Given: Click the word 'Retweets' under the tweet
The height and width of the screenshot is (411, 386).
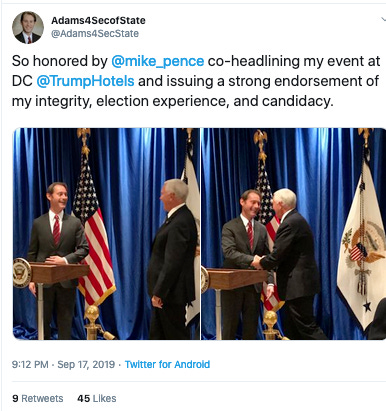Looking at the screenshot, I should [42, 399].
